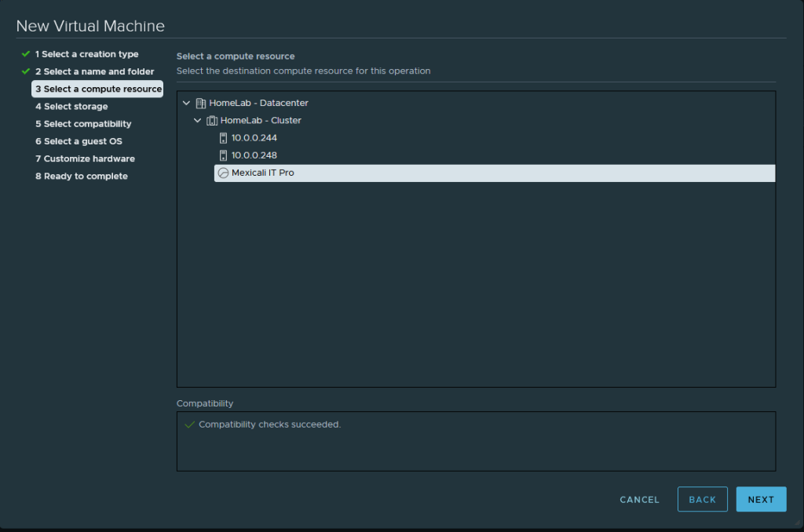Screen dimensions: 804x532
Task: Click the HomeLab Datacenter icon
Action: click(x=200, y=103)
